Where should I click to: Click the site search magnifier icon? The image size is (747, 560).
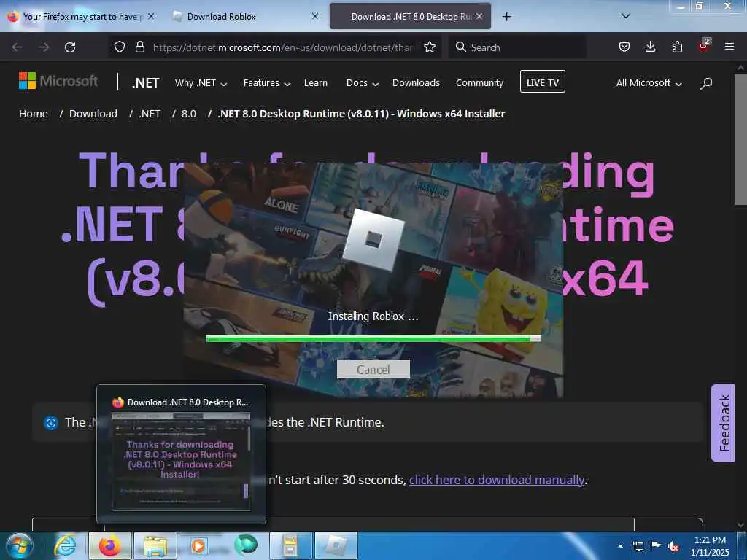pos(706,83)
